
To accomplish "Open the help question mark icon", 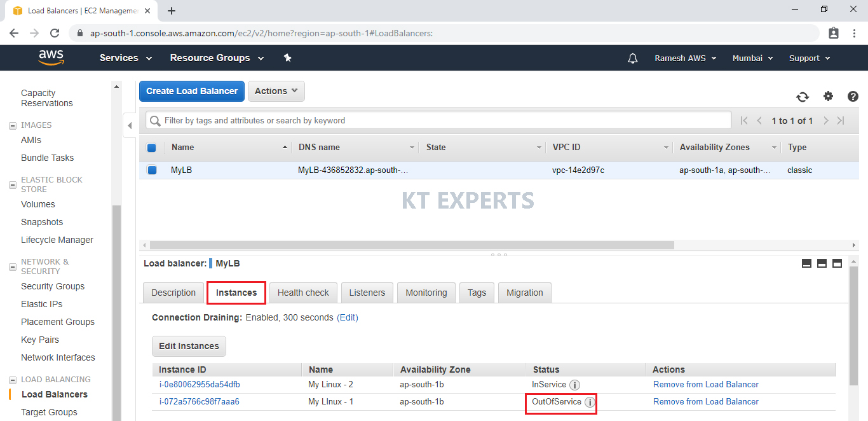I will (x=853, y=96).
